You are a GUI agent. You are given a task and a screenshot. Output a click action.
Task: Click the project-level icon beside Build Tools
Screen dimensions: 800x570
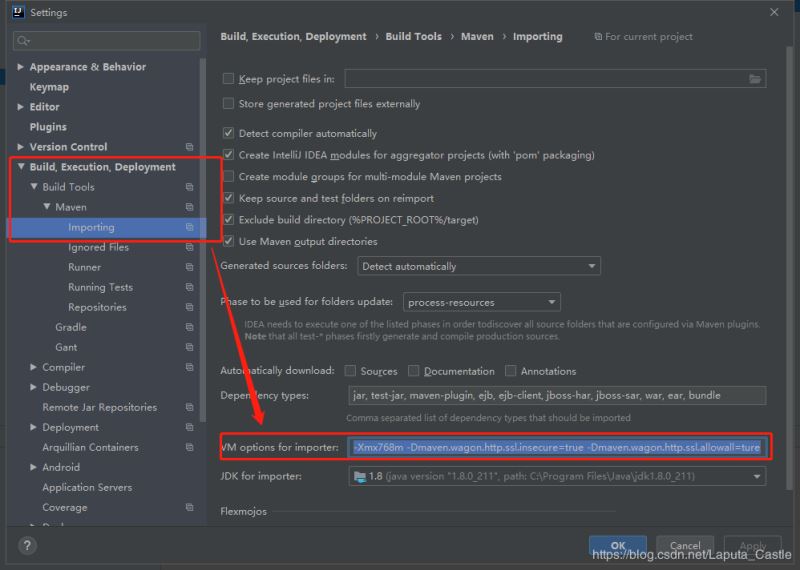189,187
